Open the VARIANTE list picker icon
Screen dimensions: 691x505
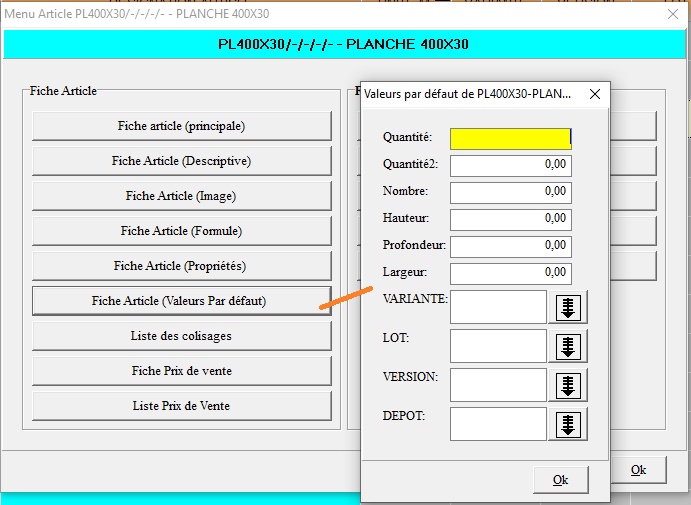(x=568, y=308)
